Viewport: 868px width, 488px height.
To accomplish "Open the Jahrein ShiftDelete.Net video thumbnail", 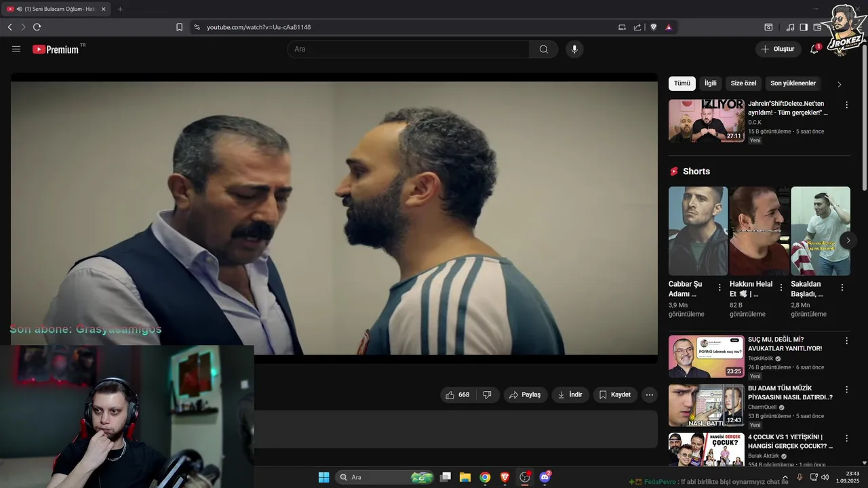I will pyautogui.click(x=706, y=121).
